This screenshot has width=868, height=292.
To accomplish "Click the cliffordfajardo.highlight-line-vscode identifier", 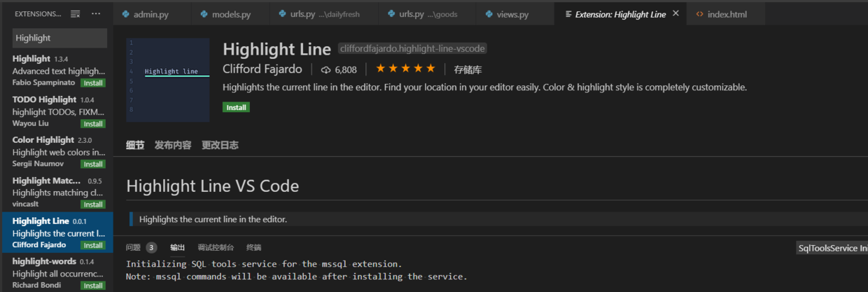I will point(412,48).
